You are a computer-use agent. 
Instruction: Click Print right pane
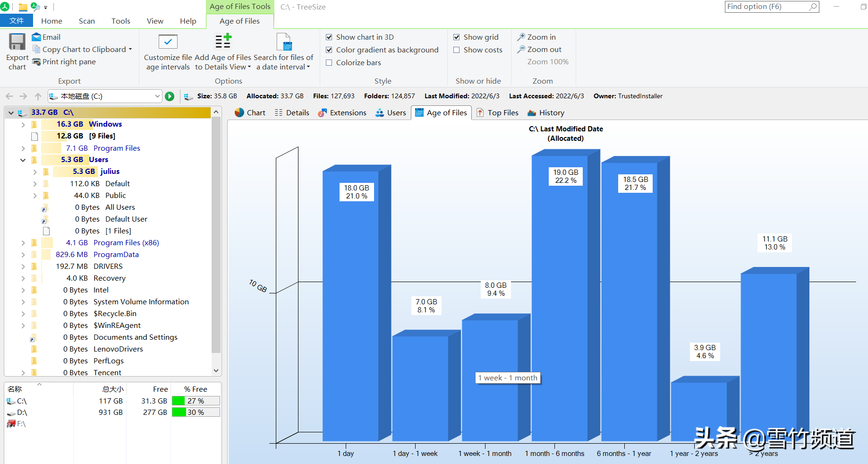click(68, 62)
